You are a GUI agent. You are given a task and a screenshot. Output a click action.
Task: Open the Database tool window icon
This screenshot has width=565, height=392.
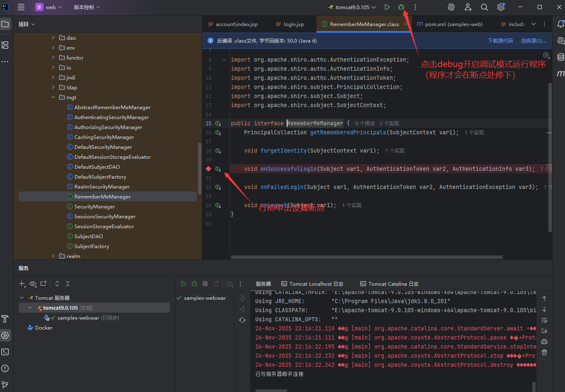tap(560, 57)
